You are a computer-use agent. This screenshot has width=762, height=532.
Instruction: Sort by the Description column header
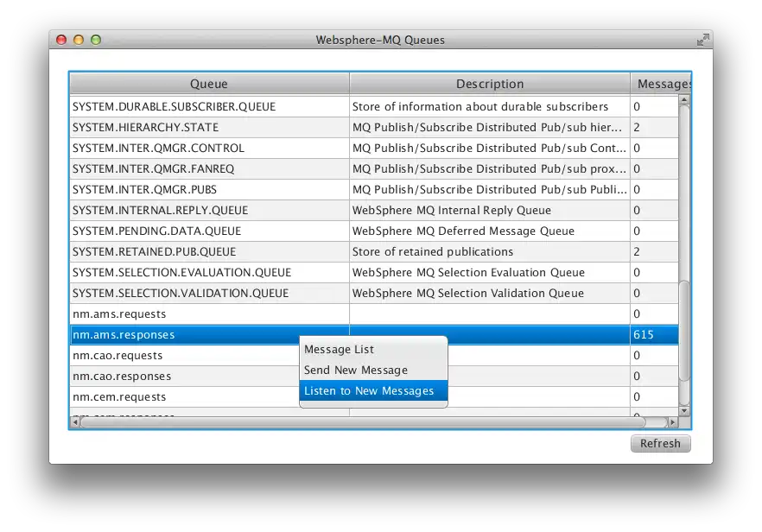point(490,84)
